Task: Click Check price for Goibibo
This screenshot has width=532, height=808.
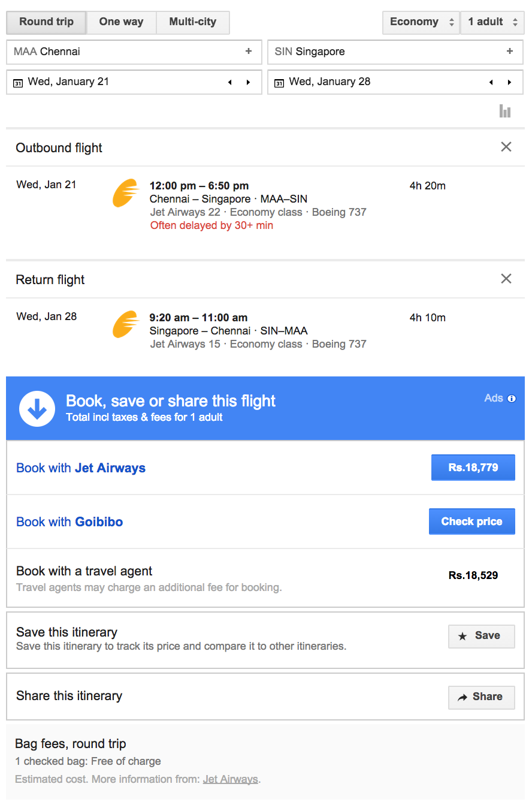Action: click(471, 521)
